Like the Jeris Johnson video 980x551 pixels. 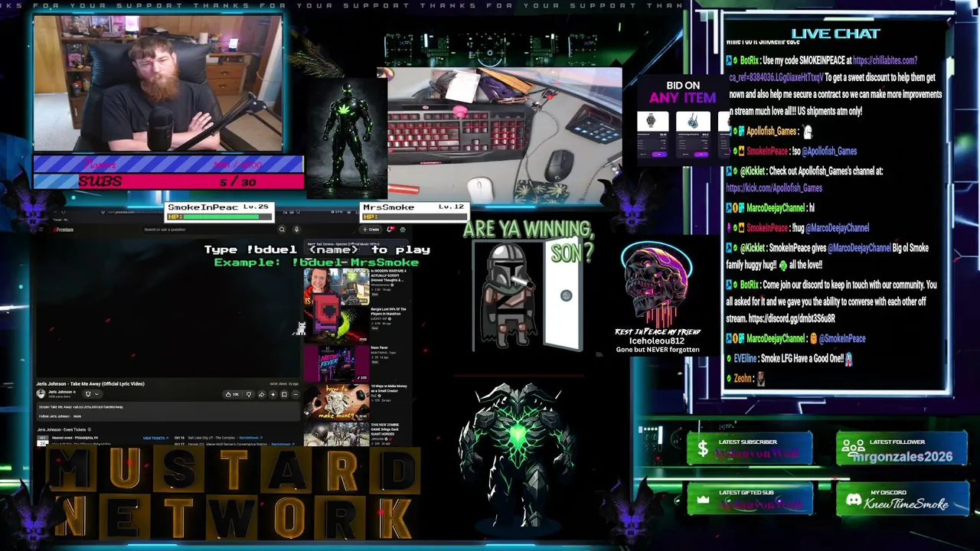click(x=232, y=395)
